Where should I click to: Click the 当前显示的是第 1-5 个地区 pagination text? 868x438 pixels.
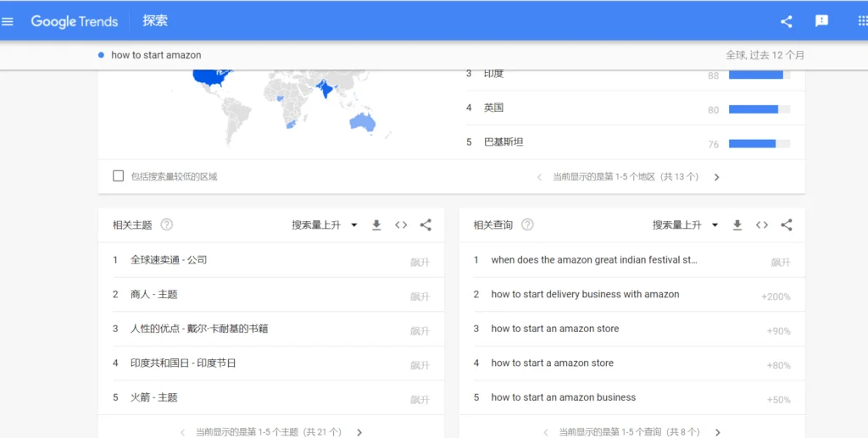[x=626, y=177]
